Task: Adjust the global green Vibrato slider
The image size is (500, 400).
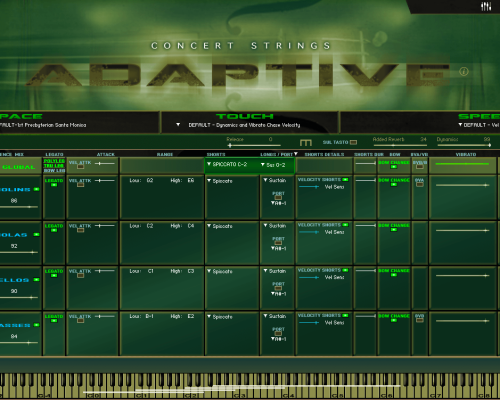Action: click(x=462, y=164)
